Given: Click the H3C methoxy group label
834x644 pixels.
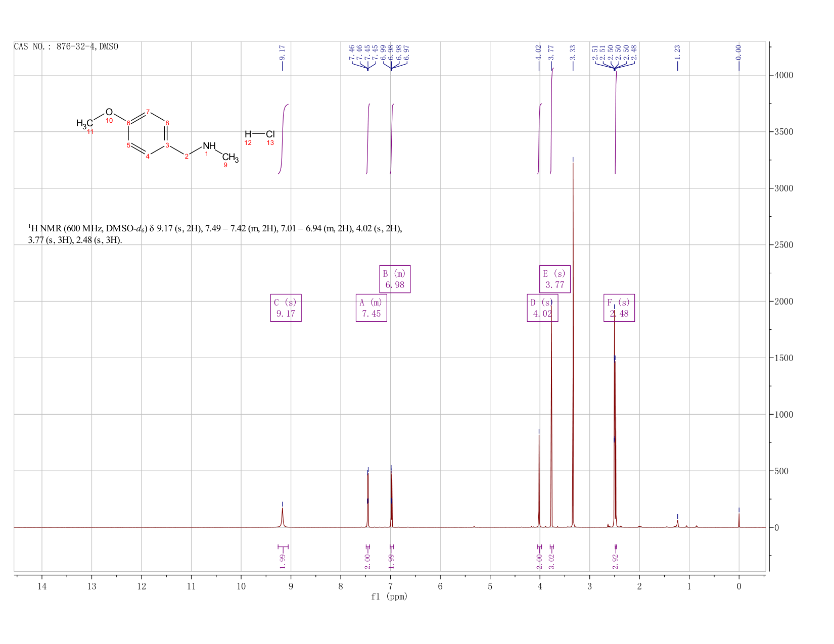Looking at the screenshot, I should click(84, 123).
